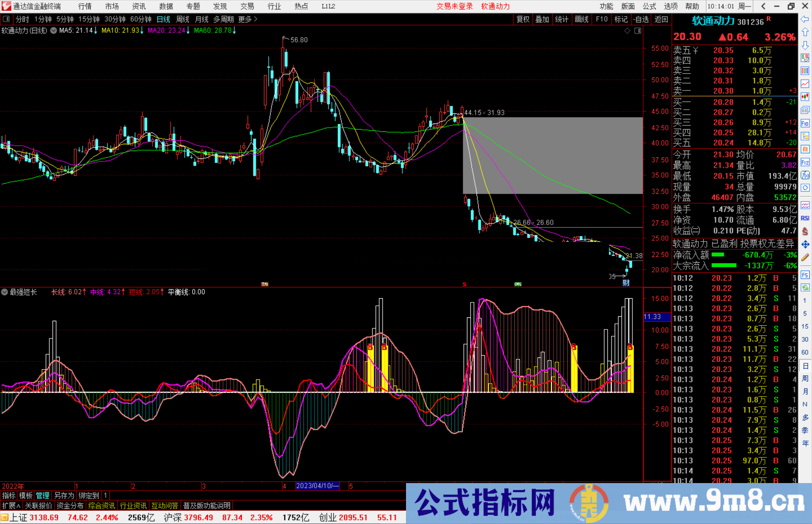Open the 帮助 menu
Screen dimensions: 812x524
point(692,6)
